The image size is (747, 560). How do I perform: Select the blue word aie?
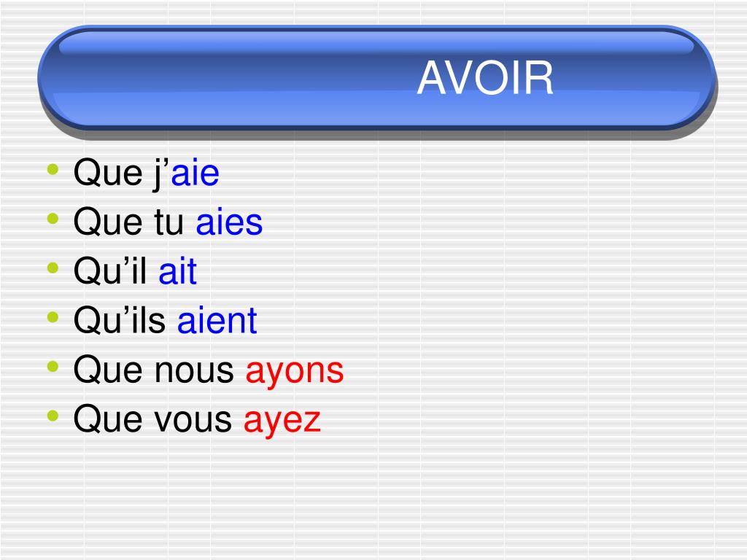[x=196, y=173]
